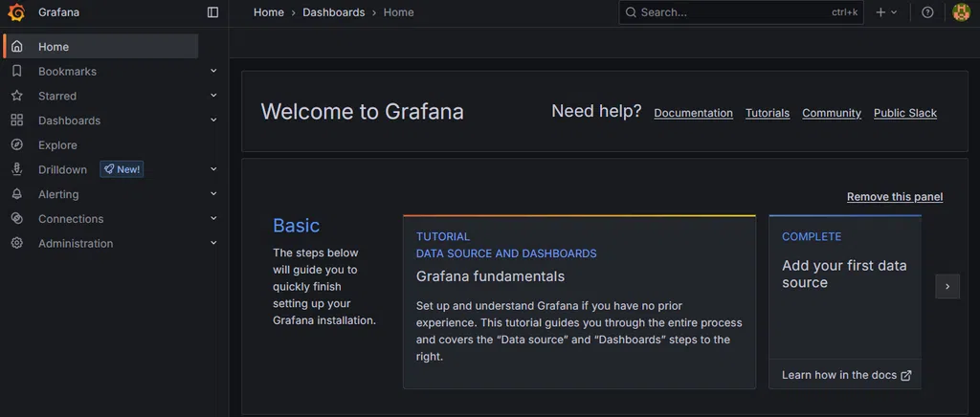
Task: Open Dashboards in the sidebar menu
Action: coord(69,120)
